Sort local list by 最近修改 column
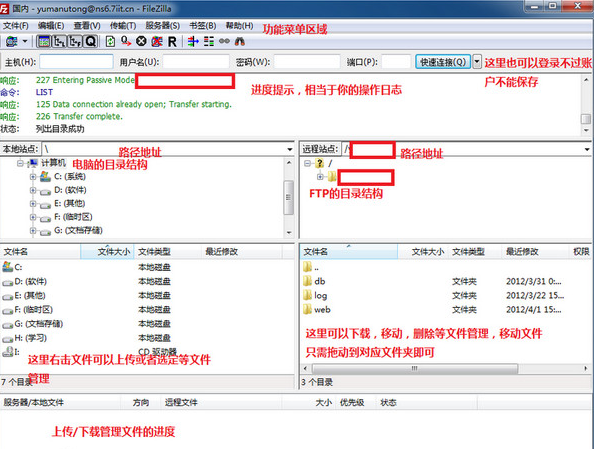 pyautogui.click(x=242, y=252)
